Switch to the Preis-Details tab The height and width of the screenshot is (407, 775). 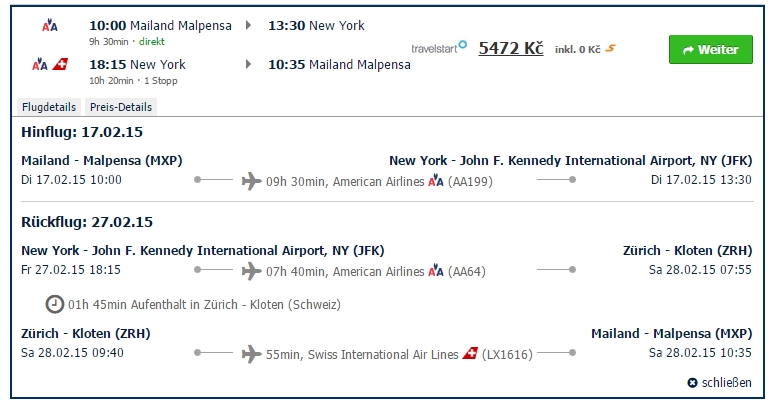coord(121,107)
